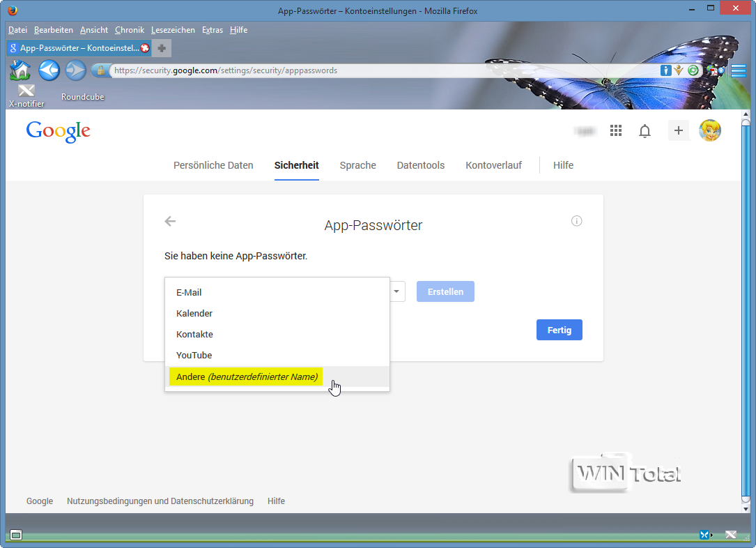Close the App-Passwörter tab with its red X
The image size is (756, 548).
pyautogui.click(x=145, y=47)
